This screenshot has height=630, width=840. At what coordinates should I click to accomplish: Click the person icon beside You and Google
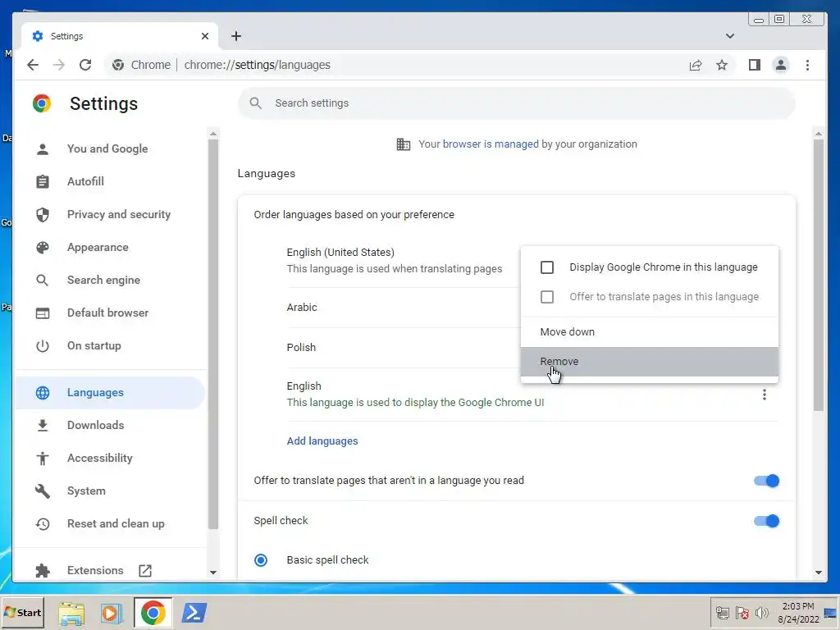43,149
